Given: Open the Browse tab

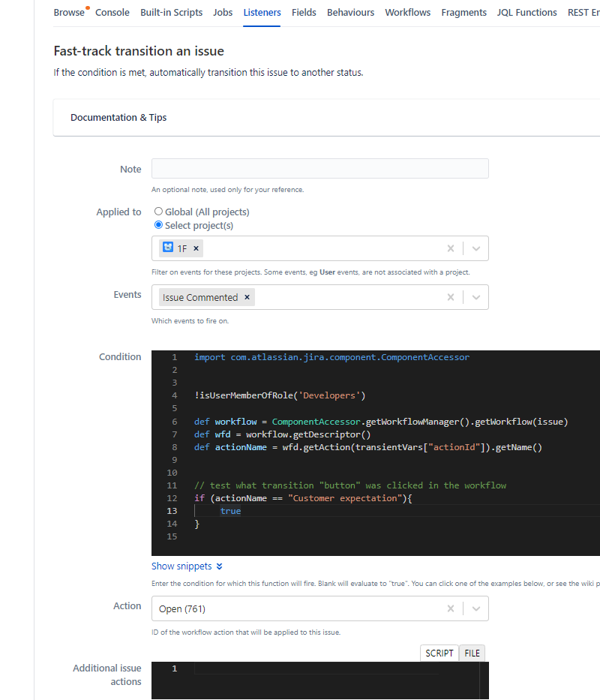Looking at the screenshot, I should tap(69, 13).
